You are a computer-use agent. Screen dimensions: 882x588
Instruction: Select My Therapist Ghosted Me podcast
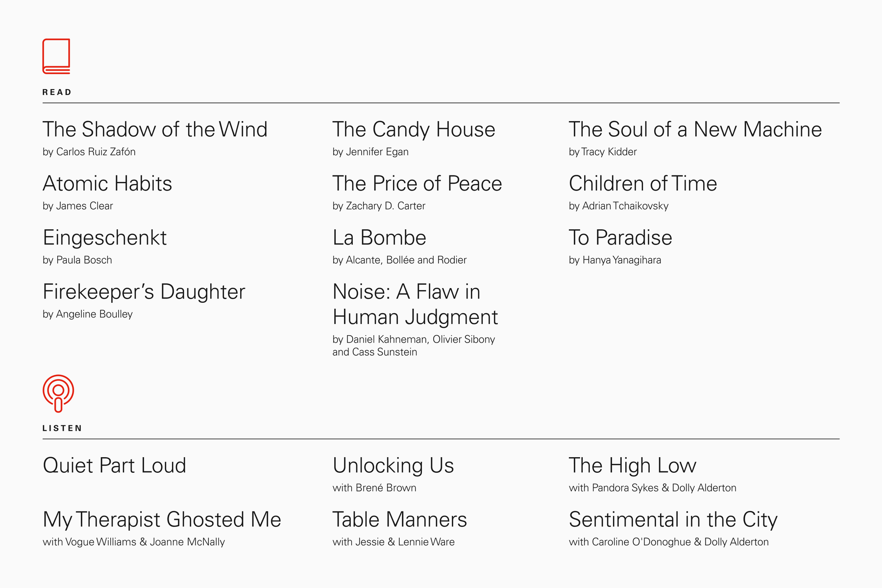[x=162, y=519]
